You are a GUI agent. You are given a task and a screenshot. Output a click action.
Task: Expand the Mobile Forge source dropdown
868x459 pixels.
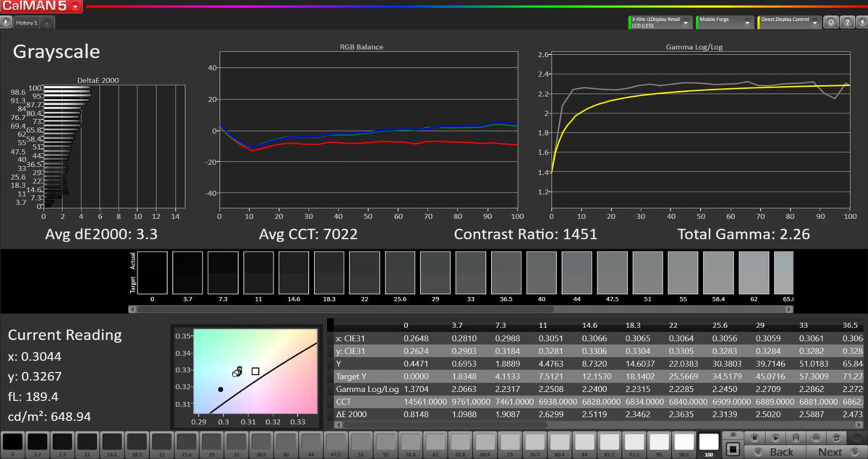point(747,23)
